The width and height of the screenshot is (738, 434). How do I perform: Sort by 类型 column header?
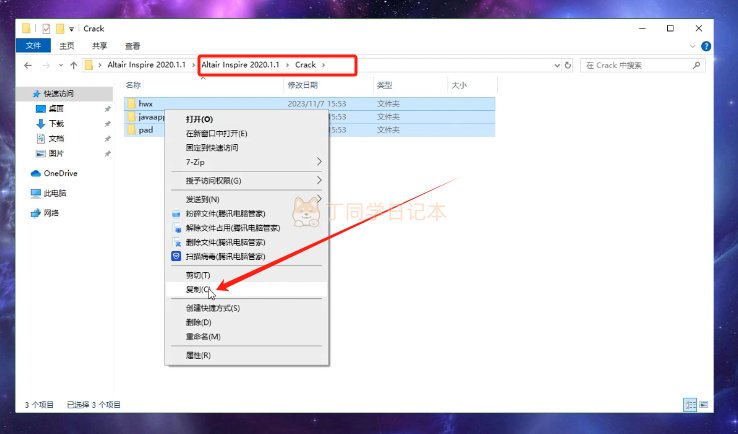coord(385,85)
